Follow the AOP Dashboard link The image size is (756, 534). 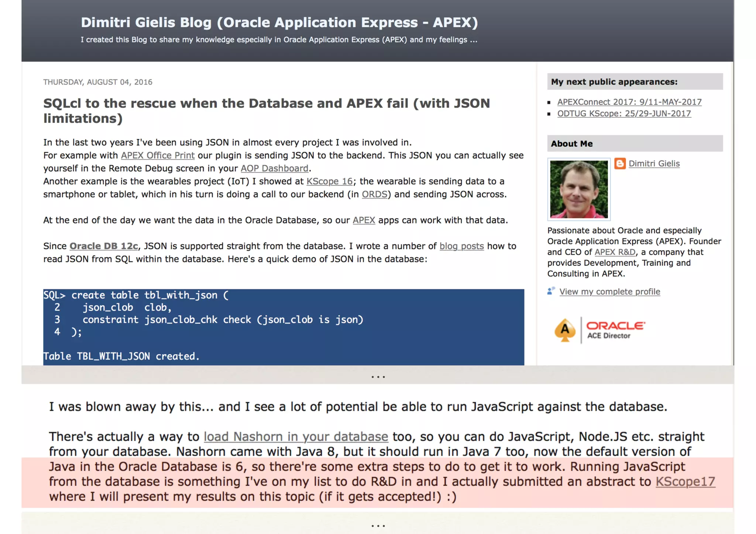click(x=274, y=168)
